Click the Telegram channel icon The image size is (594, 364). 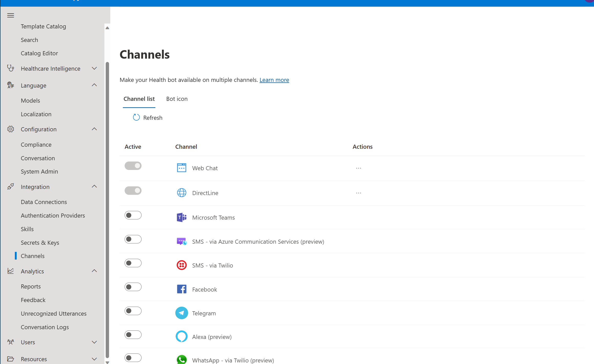(181, 313)
